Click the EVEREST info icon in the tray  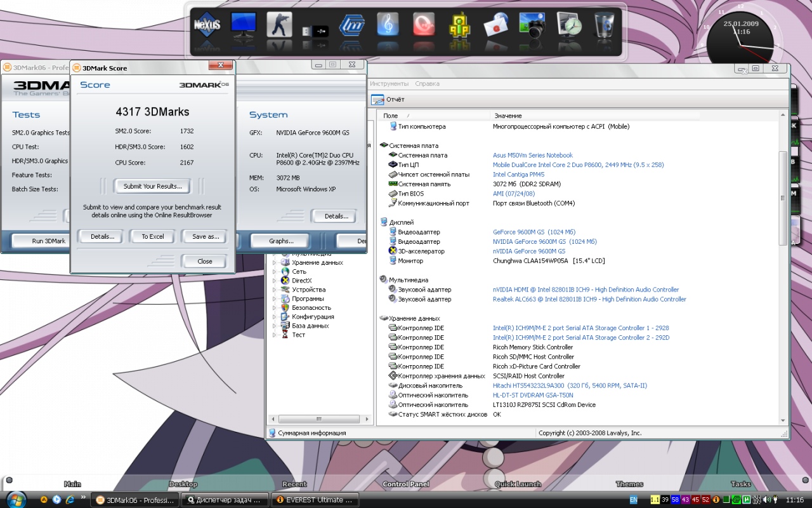(716, 500)
